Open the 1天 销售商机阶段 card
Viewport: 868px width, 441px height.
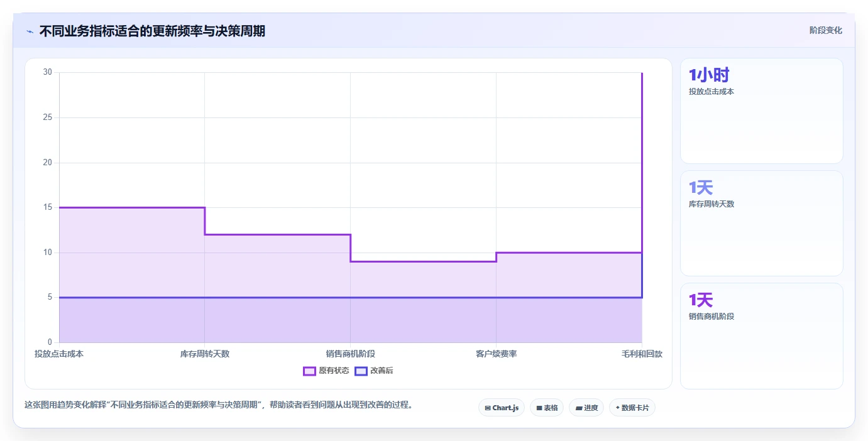762,336
